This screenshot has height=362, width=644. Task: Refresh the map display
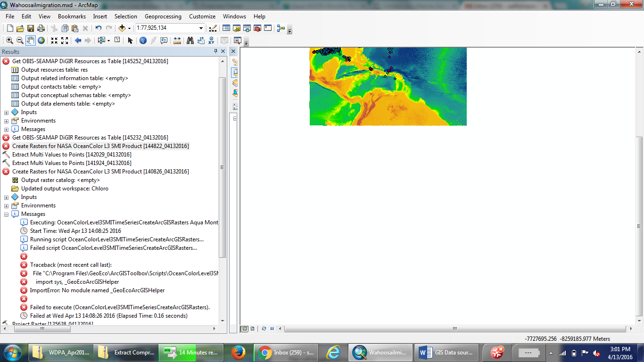coord(264,329)
